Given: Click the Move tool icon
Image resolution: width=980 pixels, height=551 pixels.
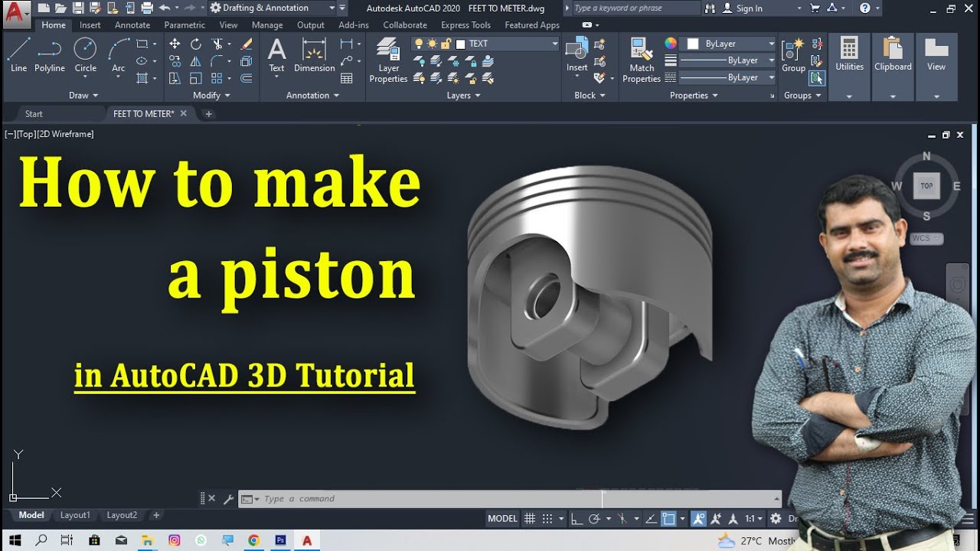Looking at the screenshot, I should [175, 44].
